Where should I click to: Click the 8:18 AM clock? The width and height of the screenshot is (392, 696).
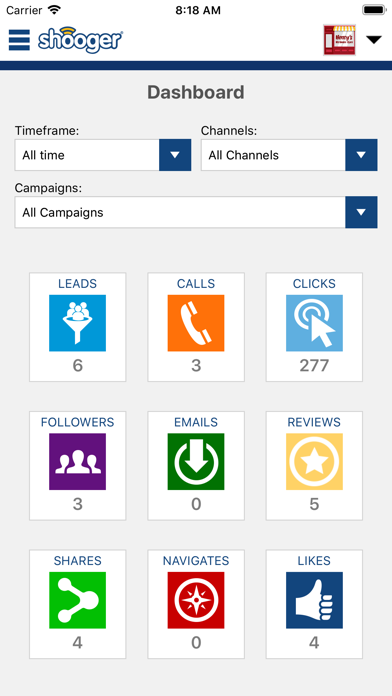pyautogui.click(x=198, y=10)
